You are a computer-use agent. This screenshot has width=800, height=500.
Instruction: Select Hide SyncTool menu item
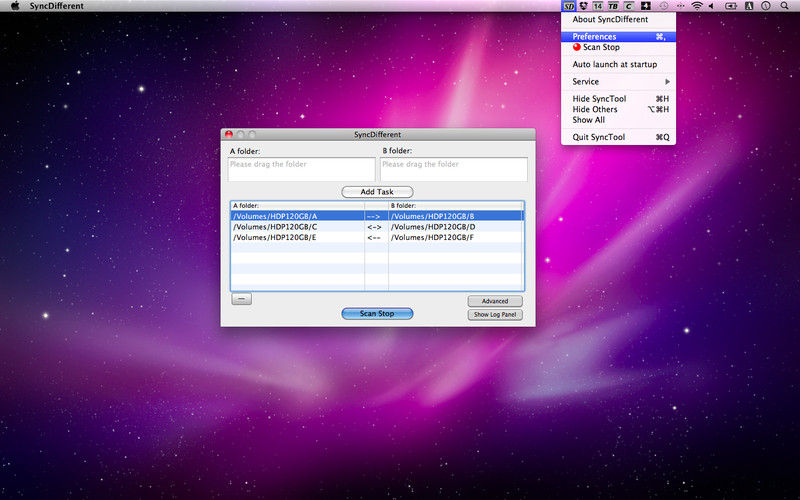[618, 98]
